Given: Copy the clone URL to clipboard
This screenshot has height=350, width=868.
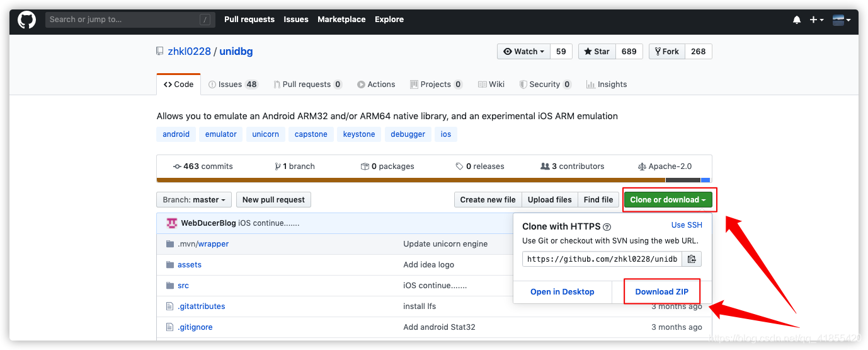Looking at the screenshot, I should [692, 259].
